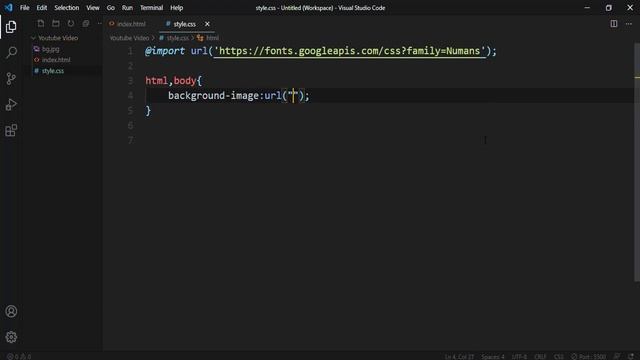Open the Run and Debug view

[11, 104]
